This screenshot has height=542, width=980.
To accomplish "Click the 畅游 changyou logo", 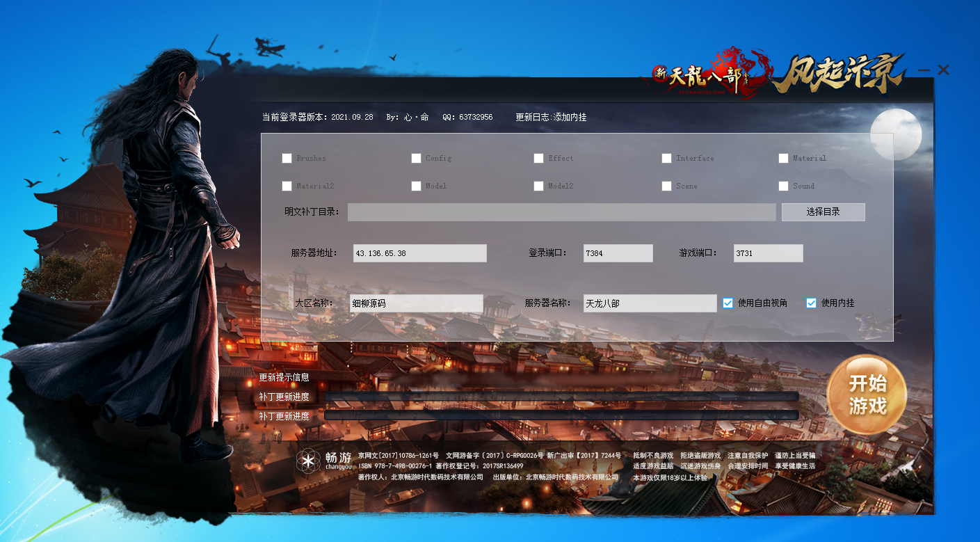I will point(325,460).
